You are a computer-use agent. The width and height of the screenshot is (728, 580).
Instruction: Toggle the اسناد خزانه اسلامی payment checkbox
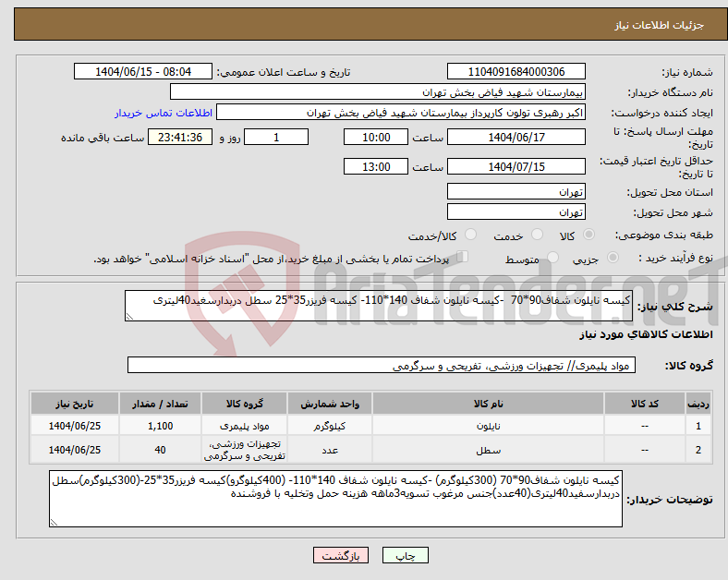click(x=463, y=257)
